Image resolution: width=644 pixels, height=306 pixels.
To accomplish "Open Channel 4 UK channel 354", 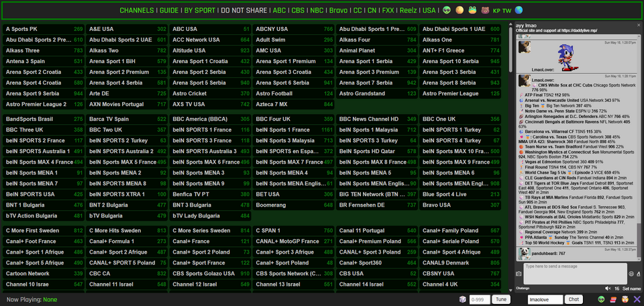I will click(x=461, y=285).
